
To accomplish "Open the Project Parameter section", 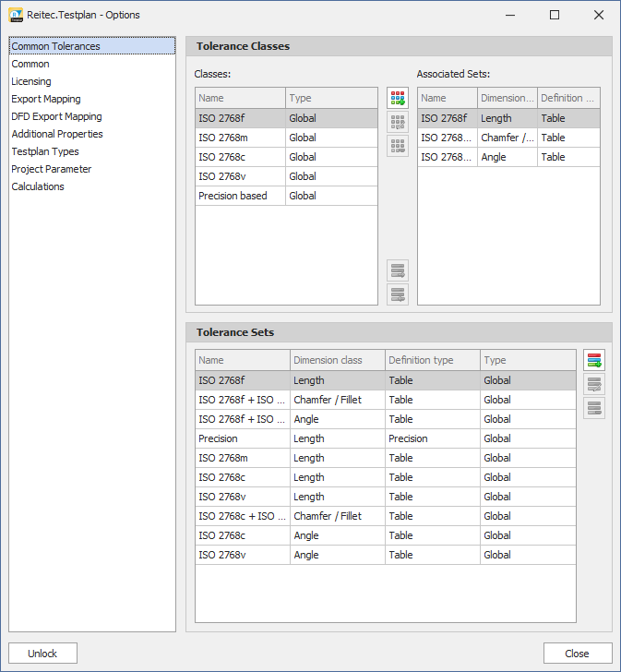I will point(52,169).
